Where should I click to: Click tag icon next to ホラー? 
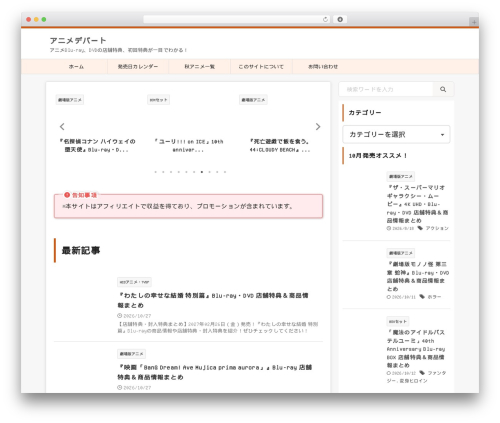coord(422,297)
